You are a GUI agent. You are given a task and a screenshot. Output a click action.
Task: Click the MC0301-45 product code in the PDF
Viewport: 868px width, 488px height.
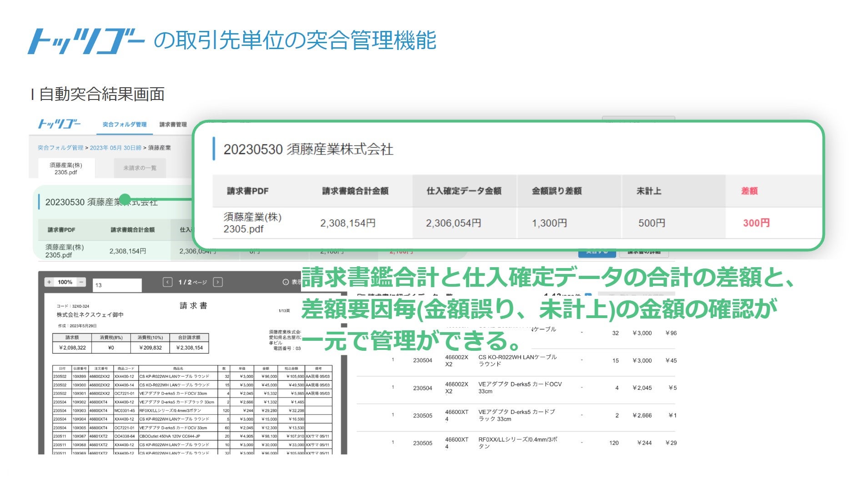click(x=124, y=411)
